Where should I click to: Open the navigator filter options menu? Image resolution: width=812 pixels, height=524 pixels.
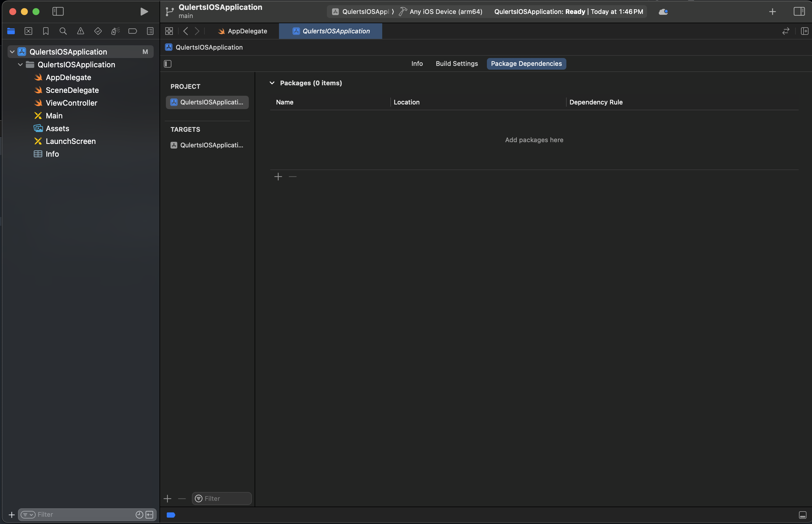pos(28,514)
